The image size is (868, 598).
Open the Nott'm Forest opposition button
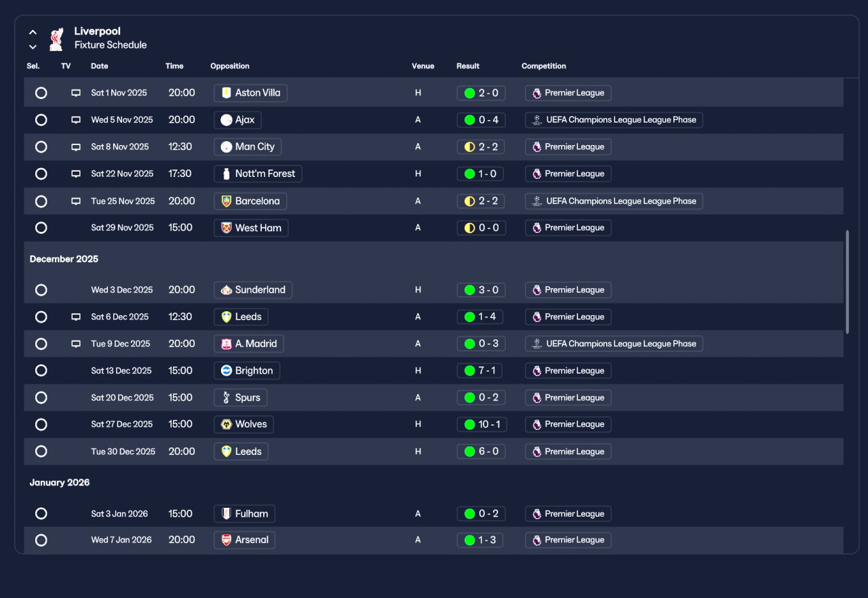tap(258, 174)
